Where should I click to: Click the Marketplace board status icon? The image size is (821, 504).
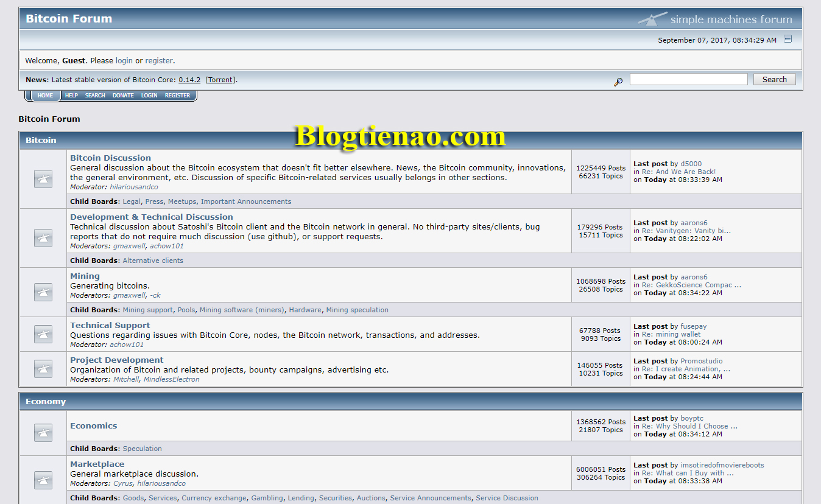click(43, 480)
